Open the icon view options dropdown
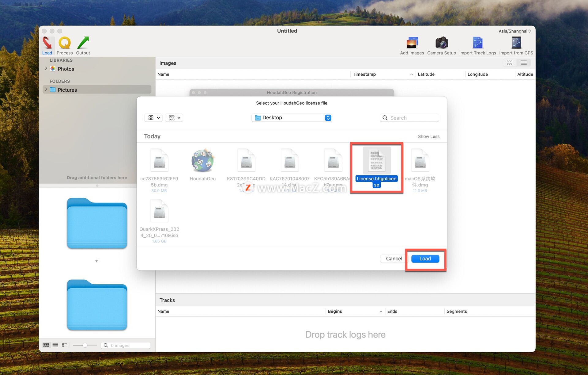The image size is (588, 375). (x=153, y=118)
